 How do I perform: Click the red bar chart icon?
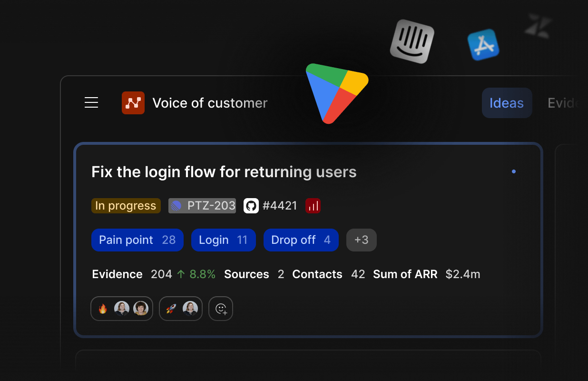point(313,206)
